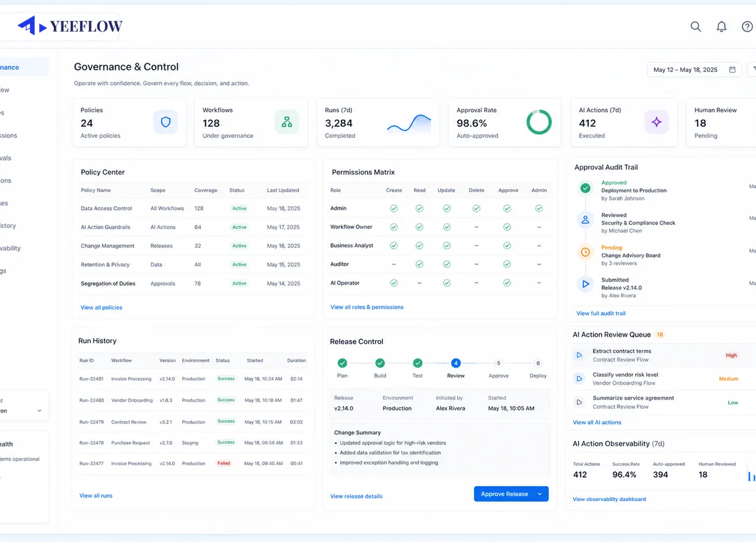Click play icon for Extract contract terms
Image resolution: width=756 pixels, height=542 pixels.
579,355
